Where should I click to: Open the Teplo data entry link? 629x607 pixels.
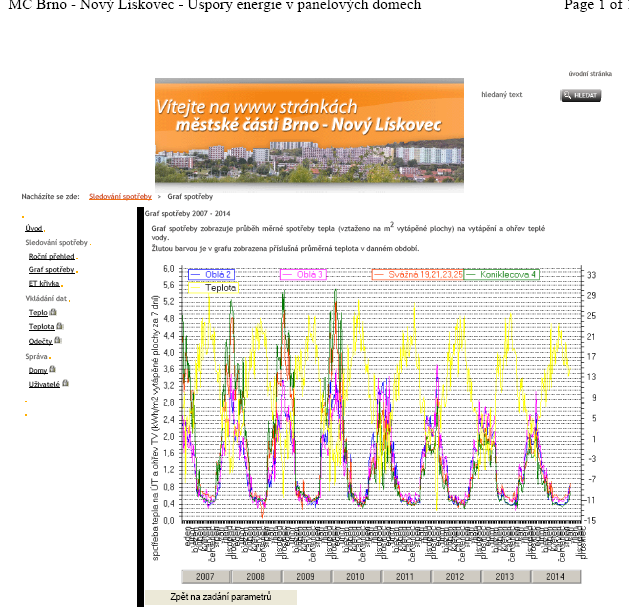pyautogui.click(x=38, y=313)
